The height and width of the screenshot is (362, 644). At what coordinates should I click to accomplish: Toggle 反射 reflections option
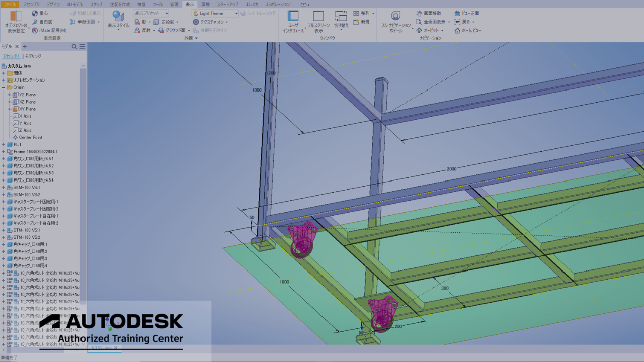coord(142,30)
